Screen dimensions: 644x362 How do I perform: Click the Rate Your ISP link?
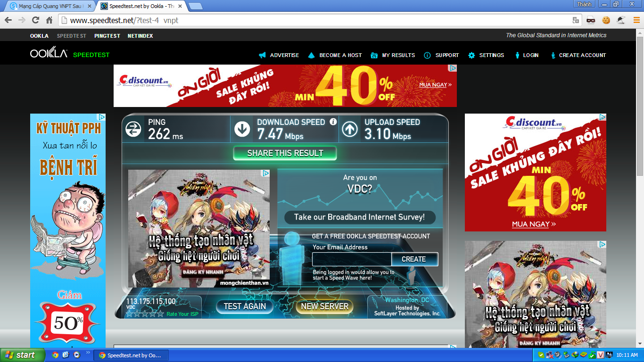coord(182,314)
